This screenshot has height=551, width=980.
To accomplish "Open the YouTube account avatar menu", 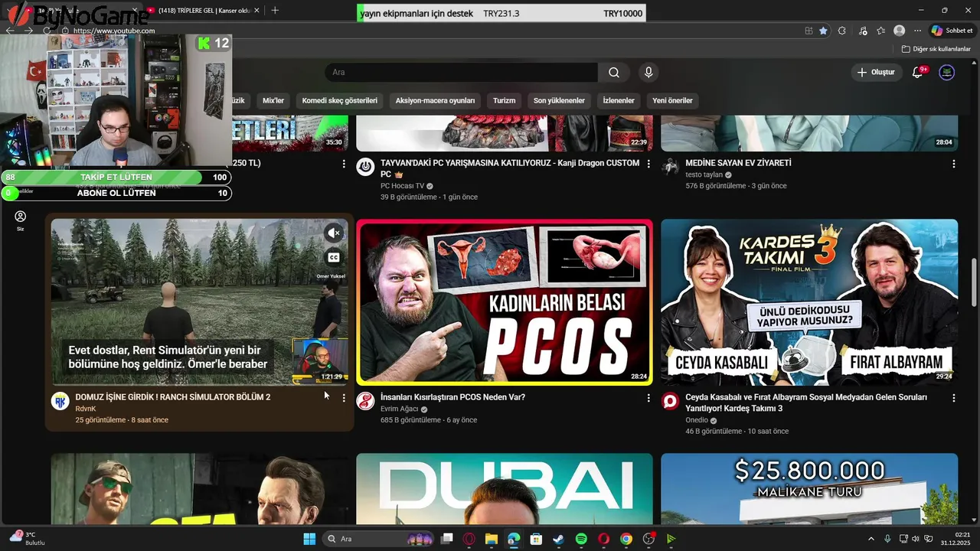I will 947,73.
